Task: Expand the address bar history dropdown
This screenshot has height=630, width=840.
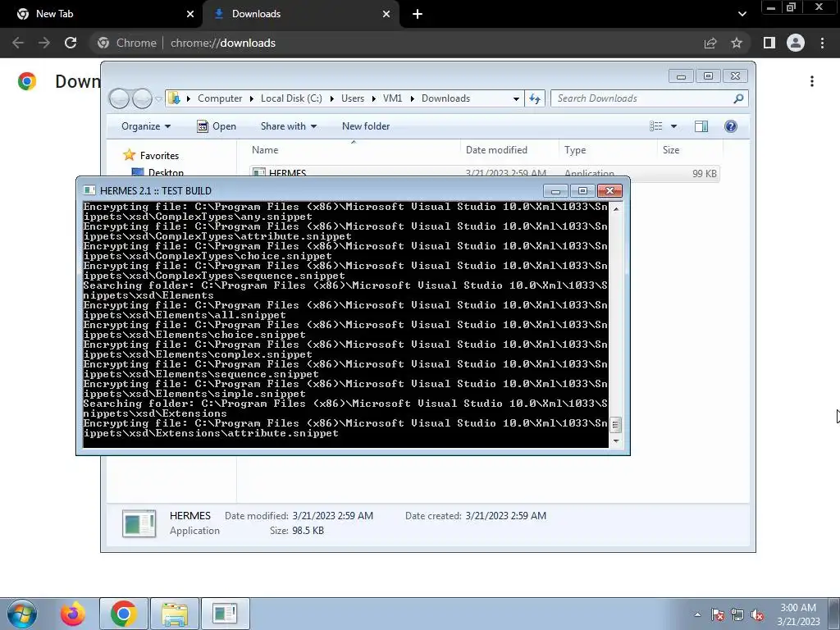Action: (516, 98)
